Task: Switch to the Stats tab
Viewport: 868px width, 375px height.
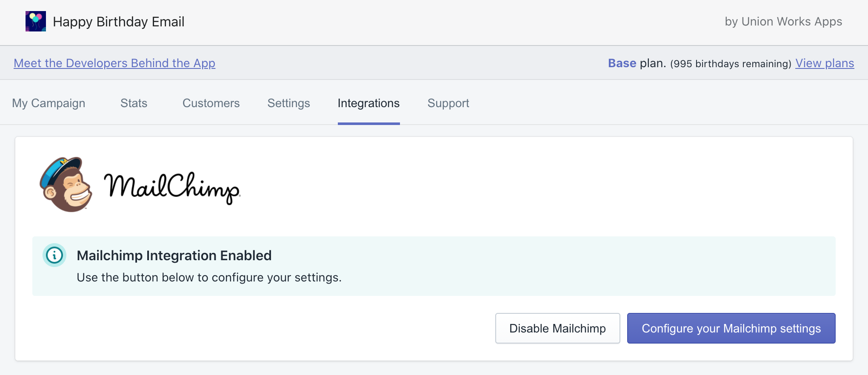Action: point(134,103)
